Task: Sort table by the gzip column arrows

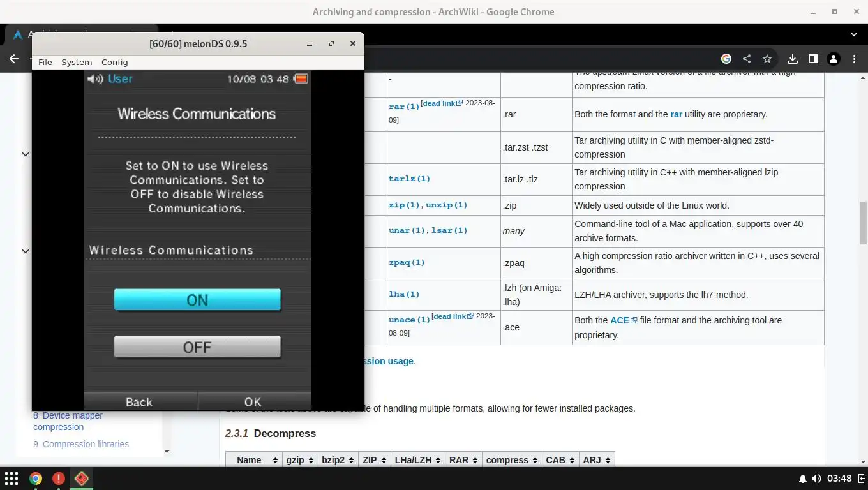Action: click(x=311, y=460)
